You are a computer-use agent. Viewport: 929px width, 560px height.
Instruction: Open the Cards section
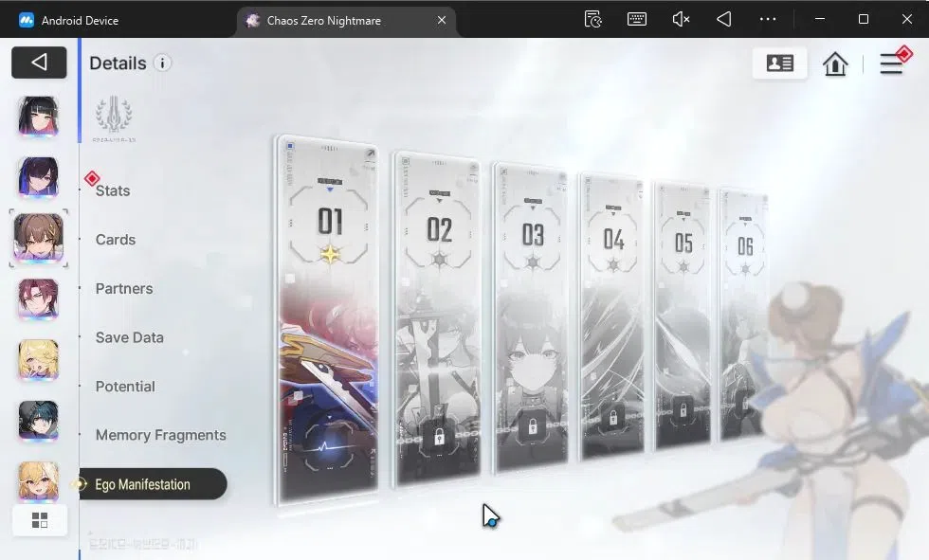coord(116,240)
